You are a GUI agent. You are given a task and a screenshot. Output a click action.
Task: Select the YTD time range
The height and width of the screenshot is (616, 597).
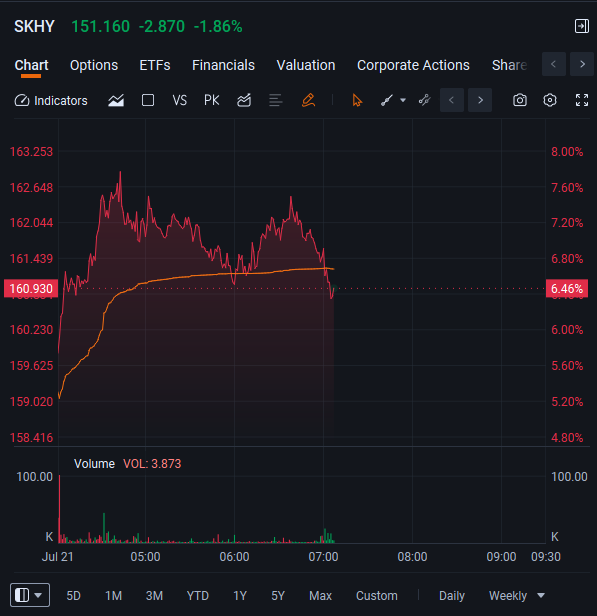[198, 596]
